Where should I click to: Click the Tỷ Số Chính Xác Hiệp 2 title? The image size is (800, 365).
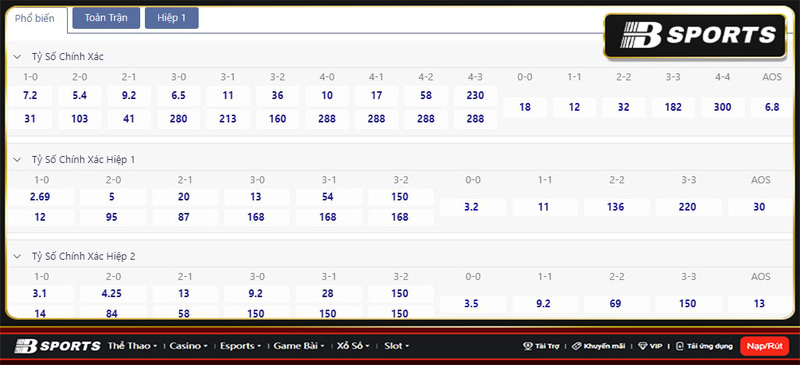[83, 256]
